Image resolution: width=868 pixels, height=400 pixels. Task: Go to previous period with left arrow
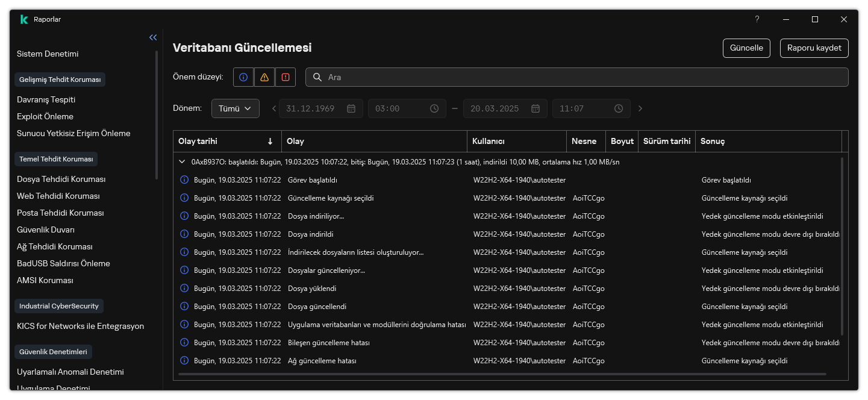[x=274, y=108]
